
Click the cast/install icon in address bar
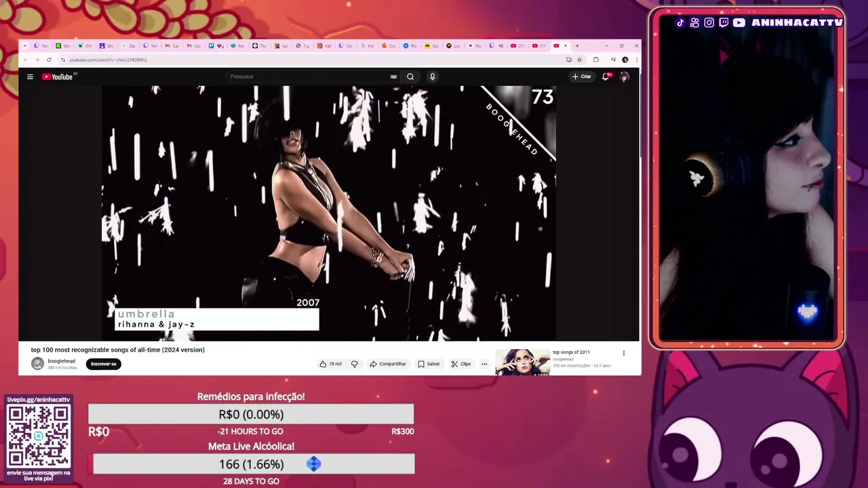click(x=569, y=60)
